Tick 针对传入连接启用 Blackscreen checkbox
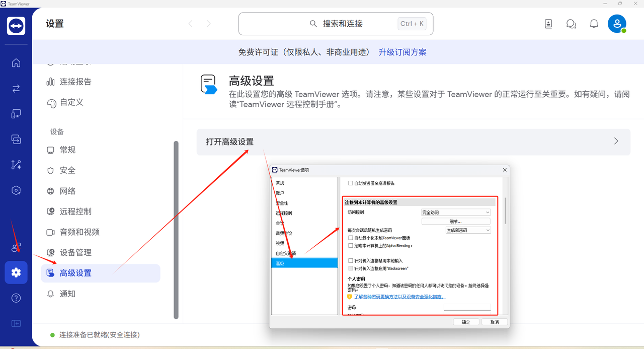644x349 pixels. [x=351, y=268]
